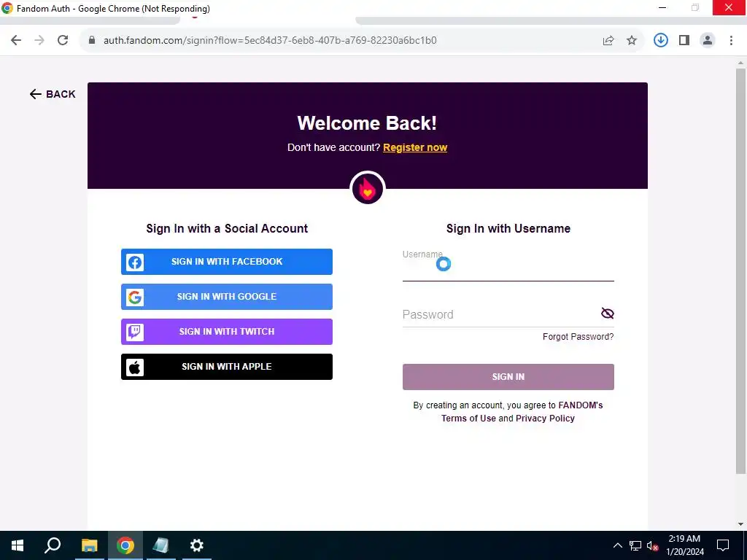Click the purple SIGN IN button
Viewport: 747px width, 560px height.
(508, 377)
